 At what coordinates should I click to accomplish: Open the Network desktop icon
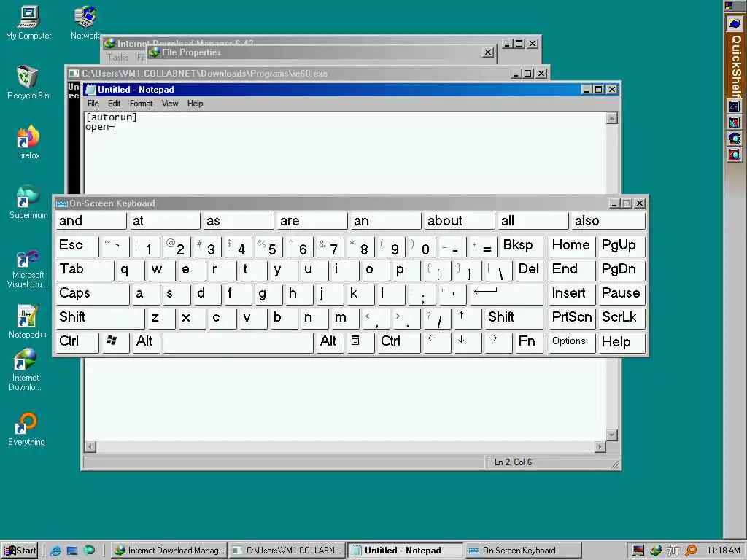click(x=86, y=23)
